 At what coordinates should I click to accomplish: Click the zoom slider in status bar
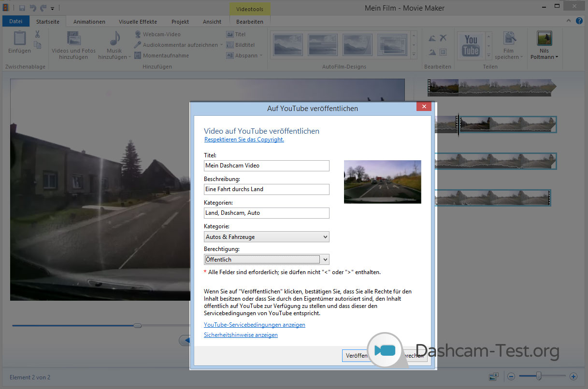click(539, 376)
